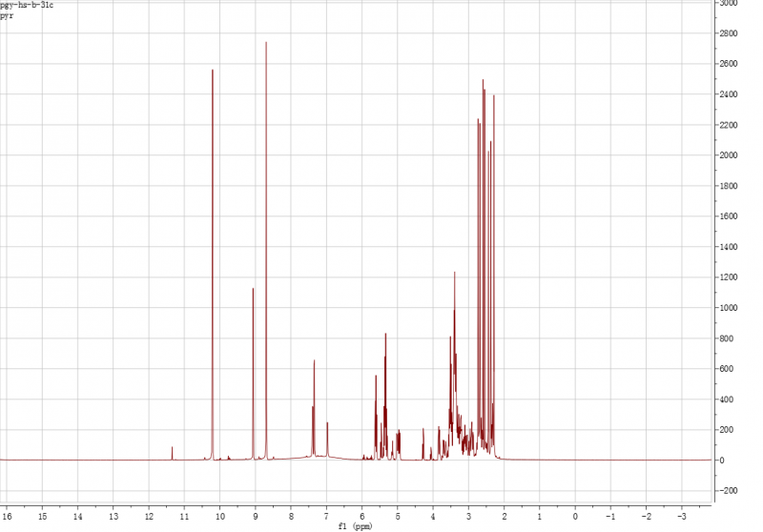
Task: Click x-axis tick label -3
Action: tap(681, 517)
